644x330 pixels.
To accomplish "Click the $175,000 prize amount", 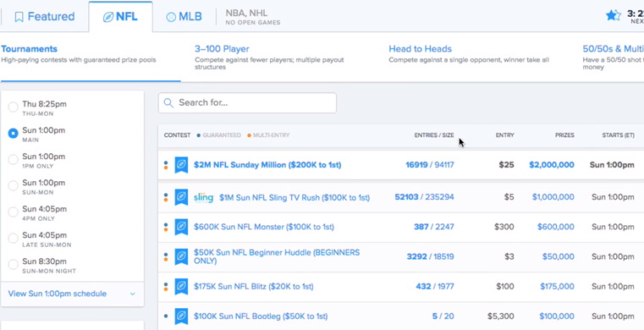I will (x=557, y=287).
